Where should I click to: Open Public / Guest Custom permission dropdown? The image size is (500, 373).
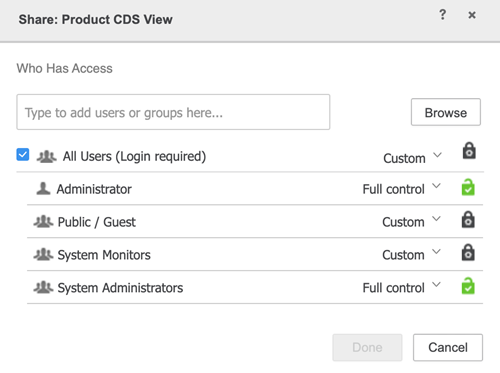[x=412, y=222]
